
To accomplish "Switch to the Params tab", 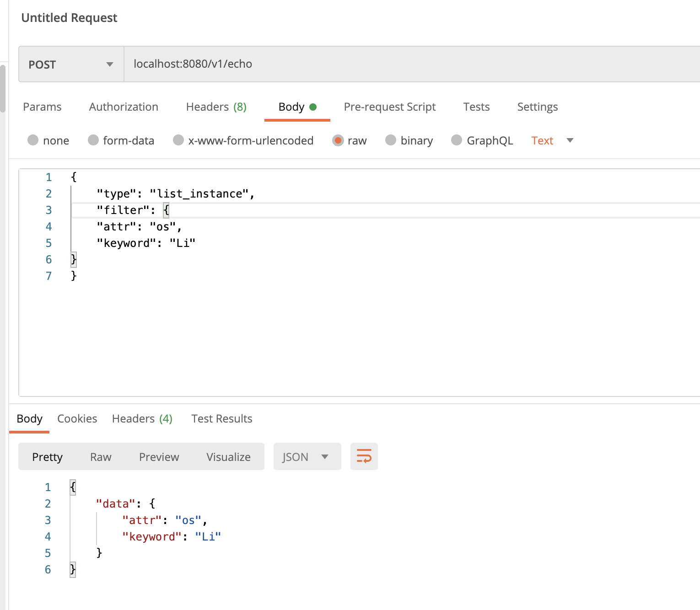I will (42, 107).
